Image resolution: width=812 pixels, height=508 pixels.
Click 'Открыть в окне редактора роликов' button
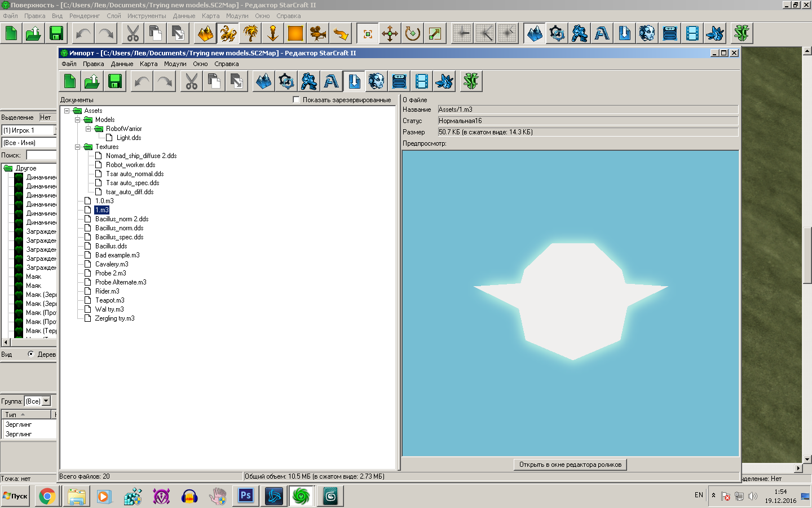pyautogui.click(x=570, y=465)
